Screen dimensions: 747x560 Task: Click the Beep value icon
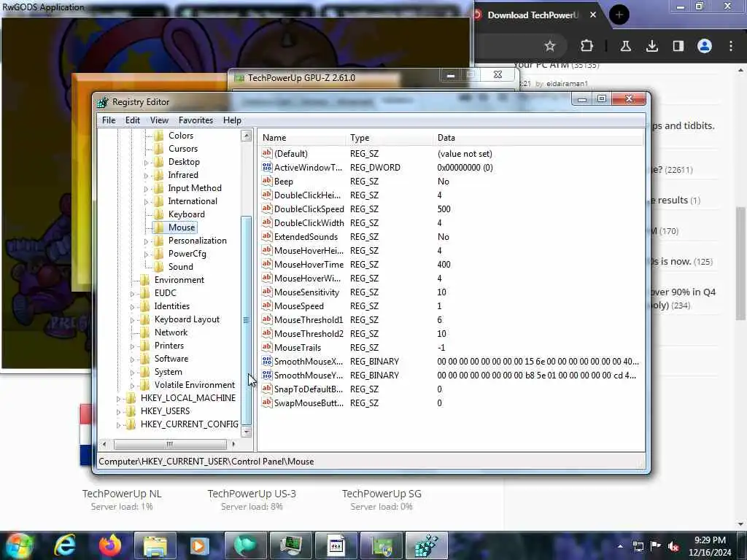267,181
